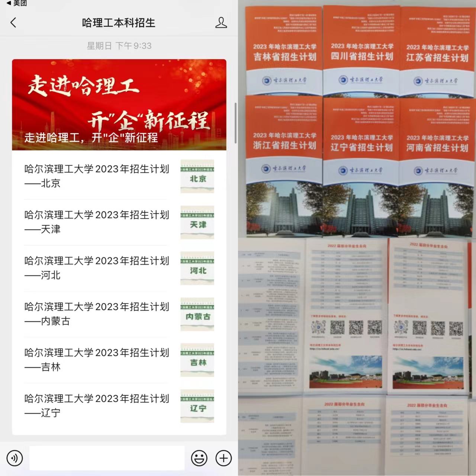Return to Meituan app via status bar
476x476 pixels.
tap(16, 3)
